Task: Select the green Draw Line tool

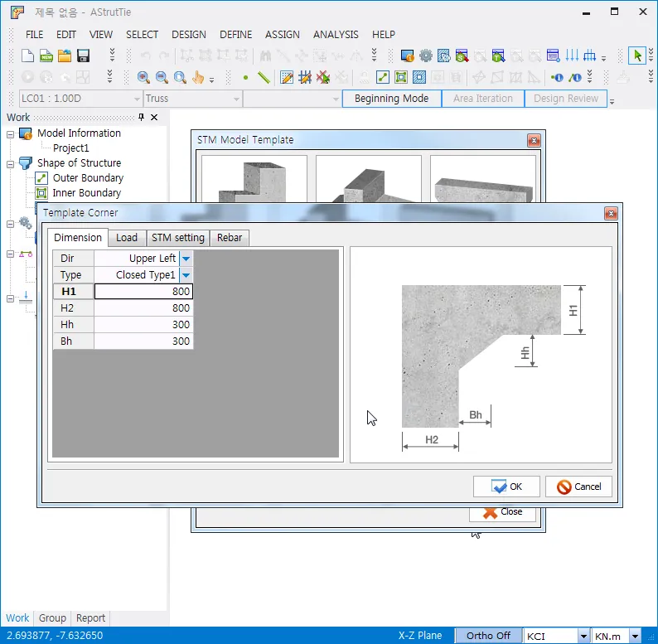Action: click(x=264, y=77)
